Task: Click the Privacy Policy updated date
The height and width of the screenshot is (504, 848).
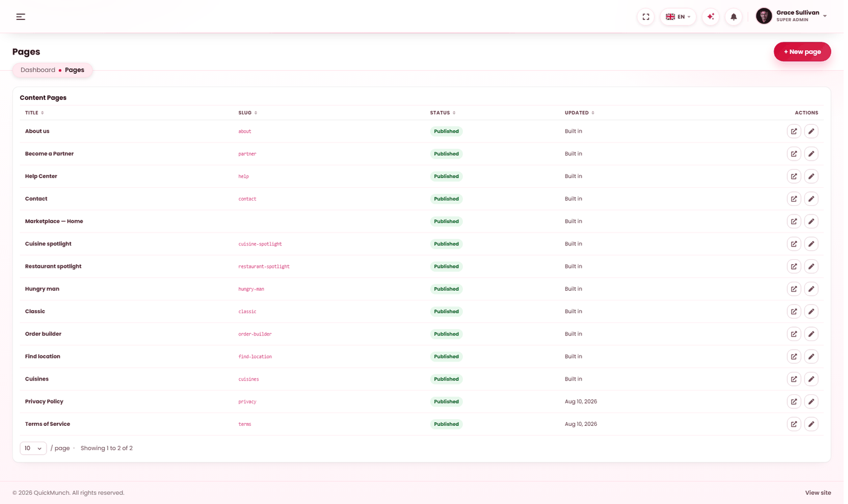Action: tap(581, 402)
